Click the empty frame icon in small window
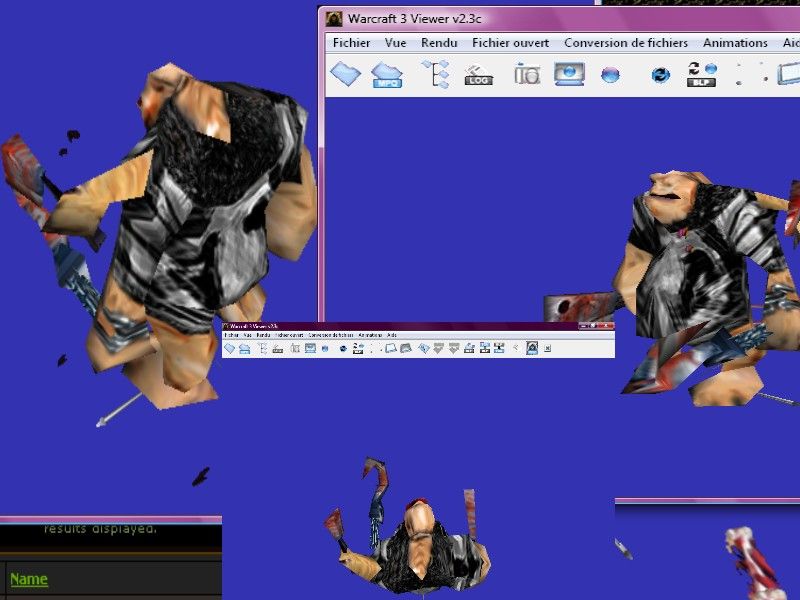The width and height of the screenshot is (800, 600). 391,348
